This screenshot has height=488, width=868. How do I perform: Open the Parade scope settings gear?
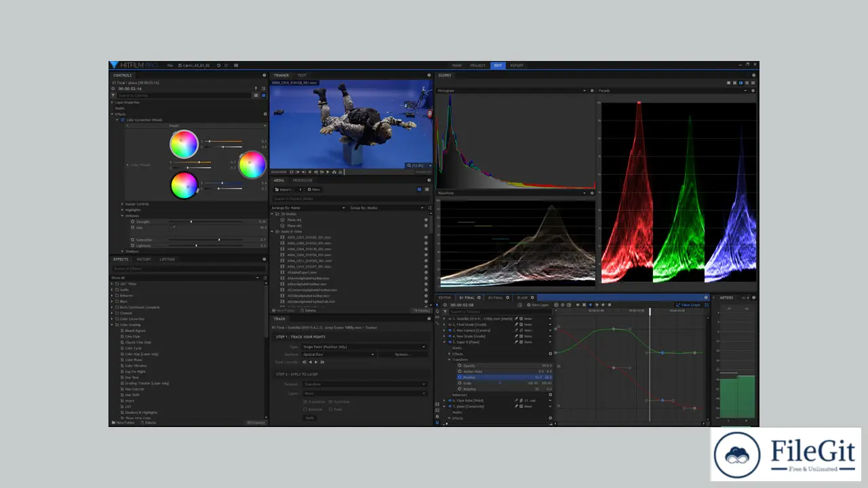click(753, 91)
